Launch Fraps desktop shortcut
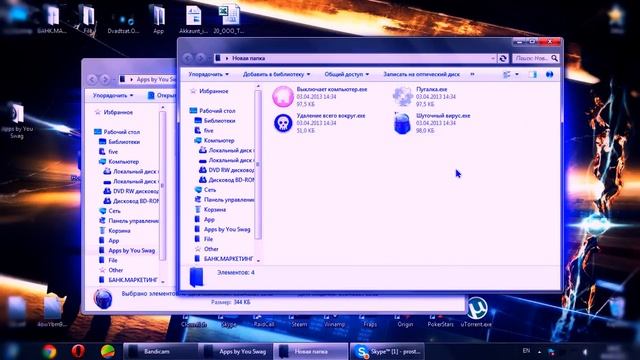Image resolution: width=640 pixels, height=360 pixels. click(x=370, y=321)
